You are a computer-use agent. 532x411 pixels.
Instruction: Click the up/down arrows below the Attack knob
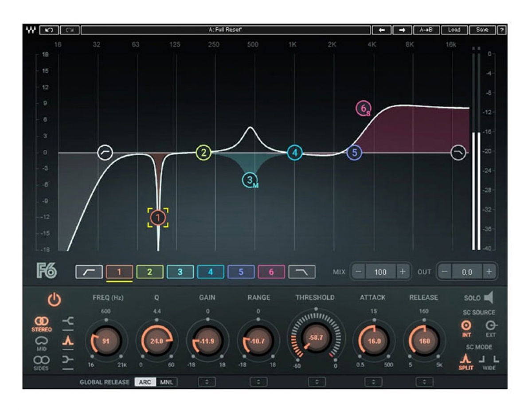coord(373,382)
